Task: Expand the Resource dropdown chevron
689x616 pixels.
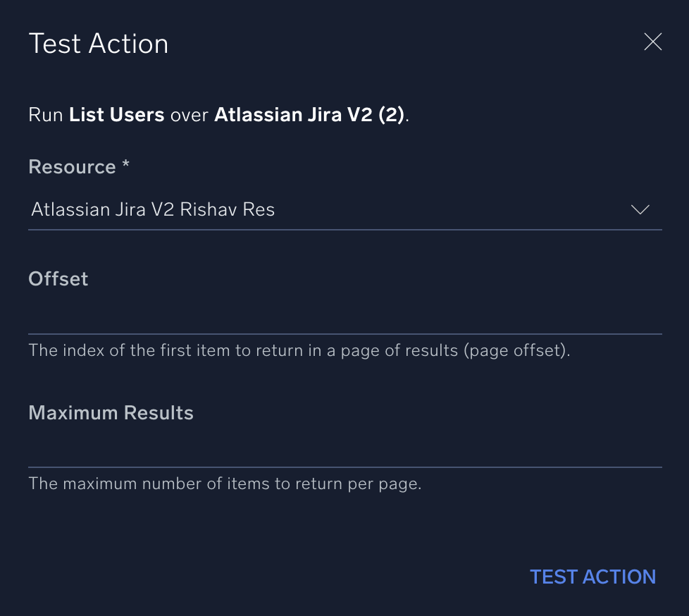Action: [x=640, y=209]
